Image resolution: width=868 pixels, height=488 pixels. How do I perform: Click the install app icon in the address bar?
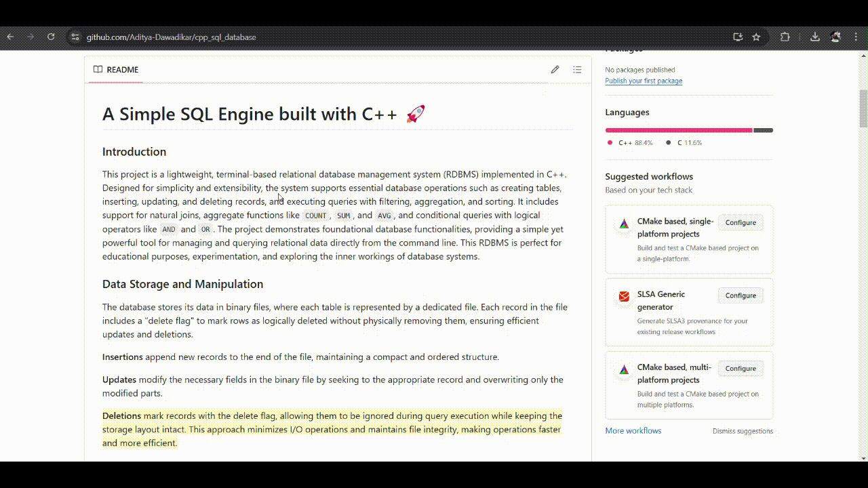(x=738, y=37)
